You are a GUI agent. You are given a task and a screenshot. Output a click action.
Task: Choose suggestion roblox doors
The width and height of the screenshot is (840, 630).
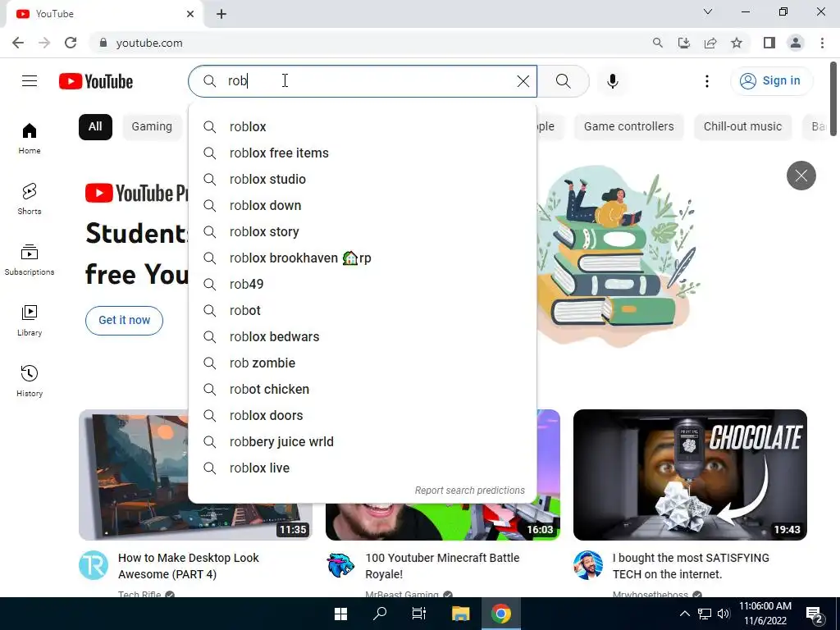363,416
